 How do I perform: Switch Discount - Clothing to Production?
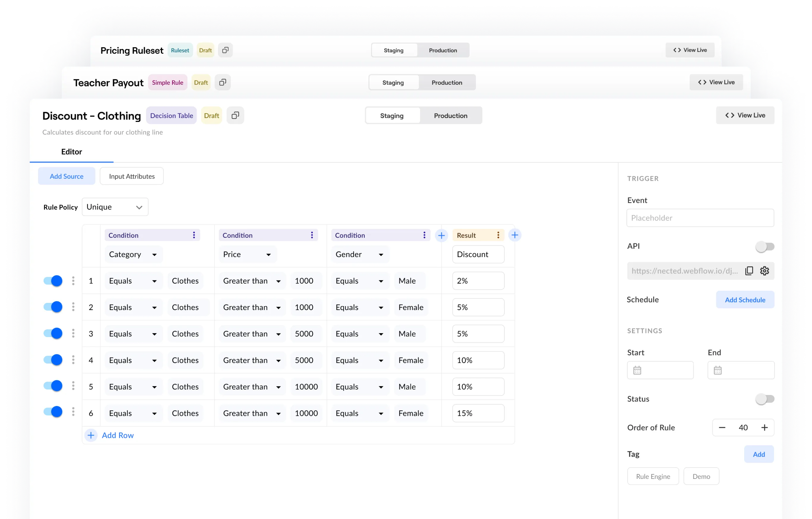click(451, 115)
